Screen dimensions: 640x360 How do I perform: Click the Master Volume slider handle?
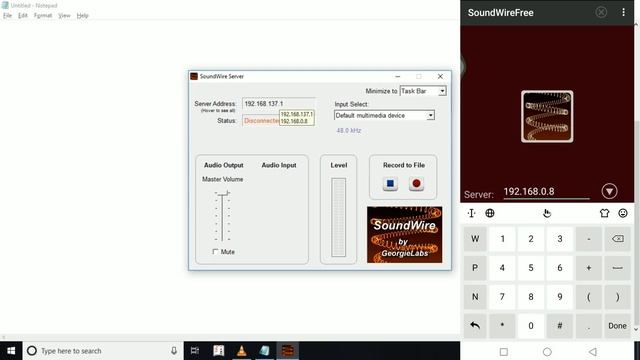pos(222,194)
